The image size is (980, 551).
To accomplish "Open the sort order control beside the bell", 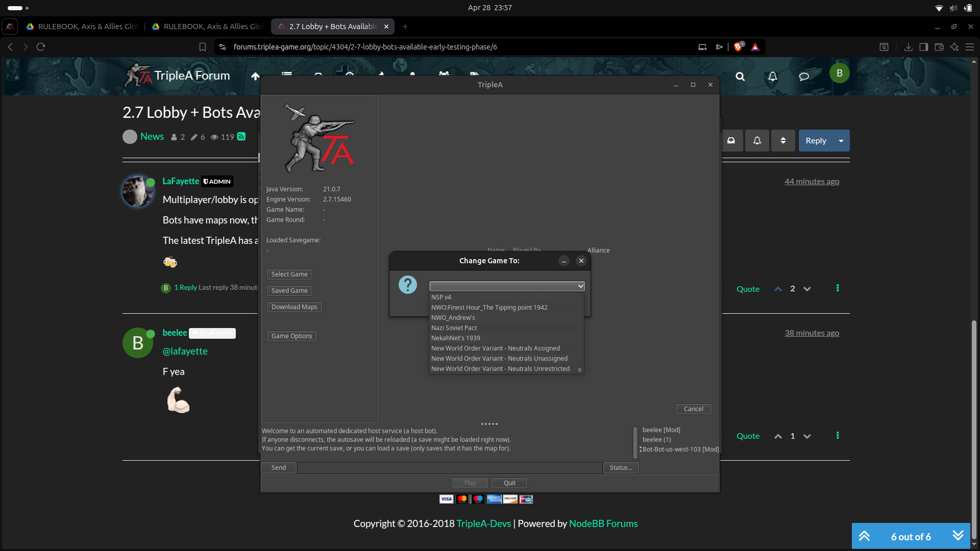I will pyautogui.click(x=782, y=140).
